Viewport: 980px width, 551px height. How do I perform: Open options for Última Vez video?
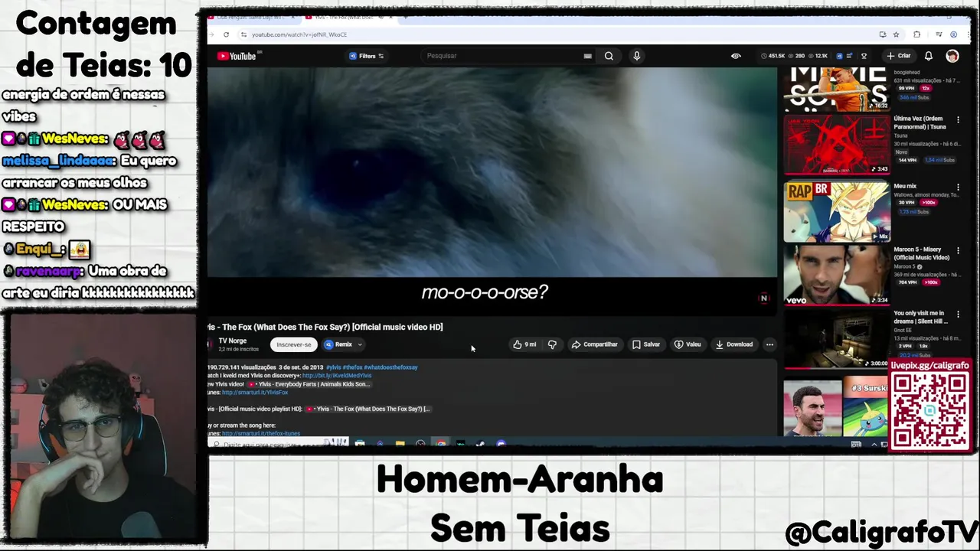pyautogui.click(x=958, y=120)
